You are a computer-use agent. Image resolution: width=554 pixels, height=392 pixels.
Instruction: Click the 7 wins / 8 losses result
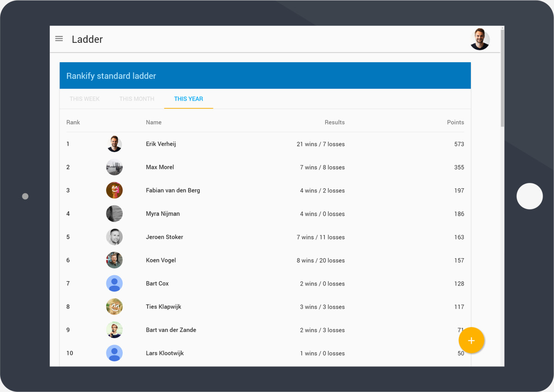click(322, 167)
